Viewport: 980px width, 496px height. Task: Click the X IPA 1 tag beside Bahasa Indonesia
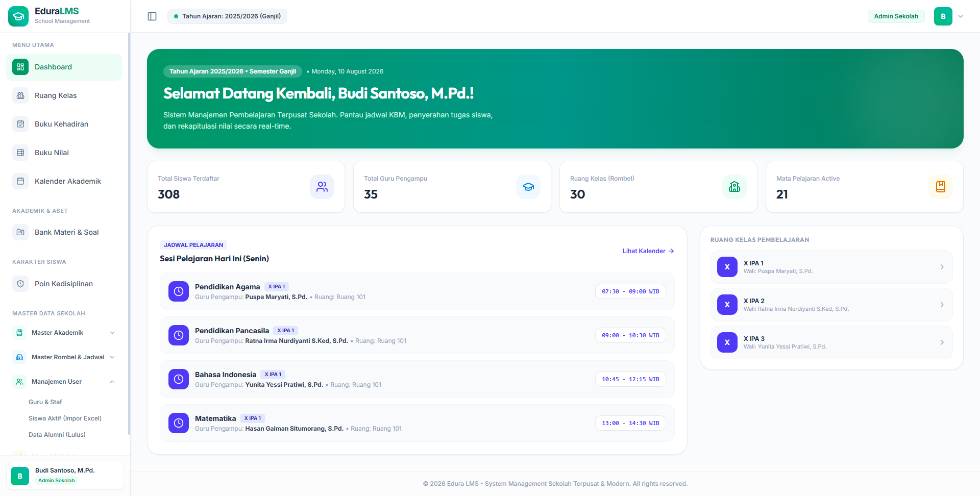point(273,375)
